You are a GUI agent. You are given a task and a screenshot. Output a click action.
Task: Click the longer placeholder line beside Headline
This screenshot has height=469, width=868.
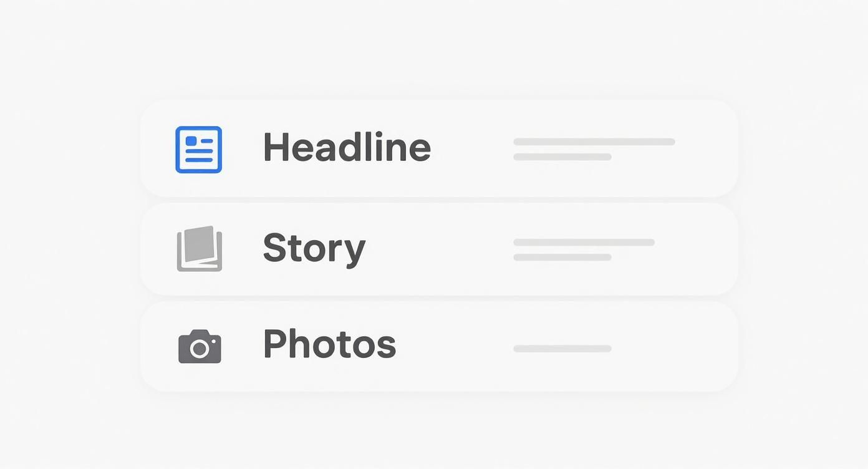(x=594, y=142)
